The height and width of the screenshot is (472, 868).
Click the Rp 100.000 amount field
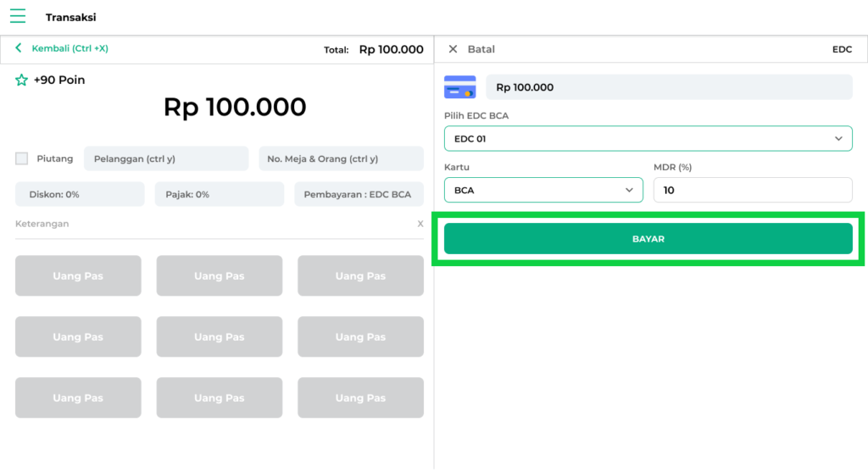(668, 87)
